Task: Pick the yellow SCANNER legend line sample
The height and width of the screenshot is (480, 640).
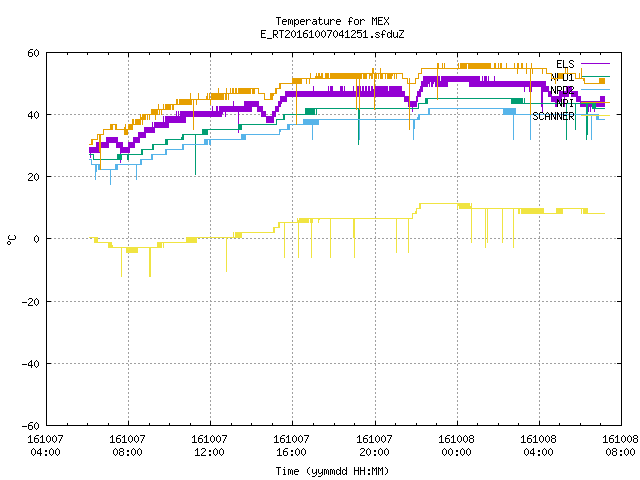Action: tap(595, 116)
